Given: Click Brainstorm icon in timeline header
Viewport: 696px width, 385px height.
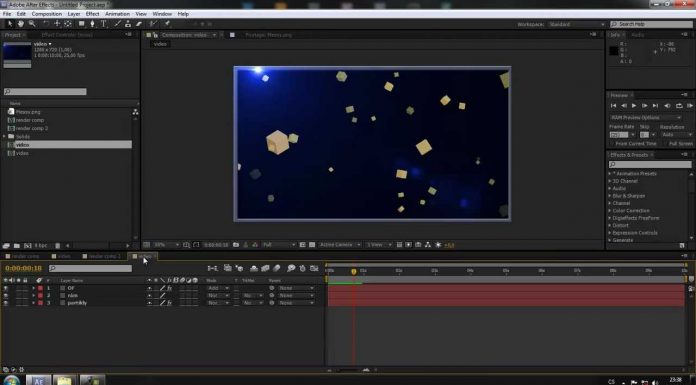Looking at the screenshot, I should [291, 268].
